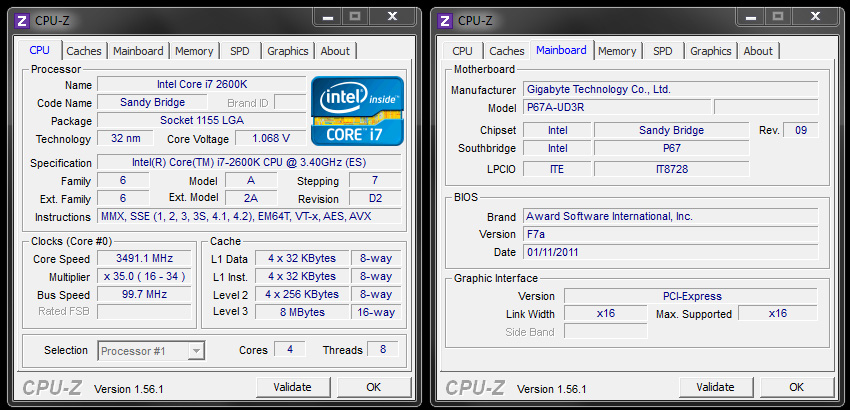Click the Technology value 32 nm

(125, 138)
